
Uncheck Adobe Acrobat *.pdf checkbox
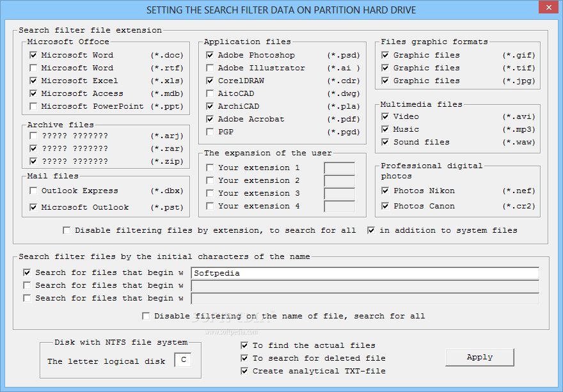(210, 119)
